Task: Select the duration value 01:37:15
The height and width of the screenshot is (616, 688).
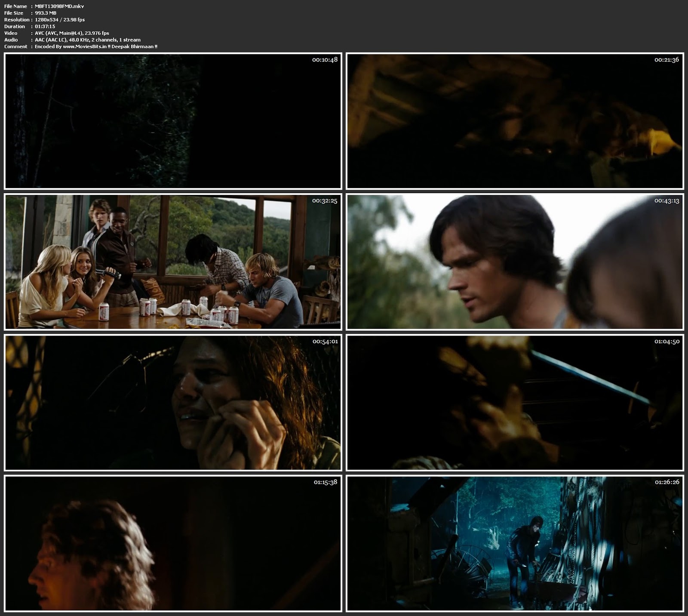Action: click(45, 26)
